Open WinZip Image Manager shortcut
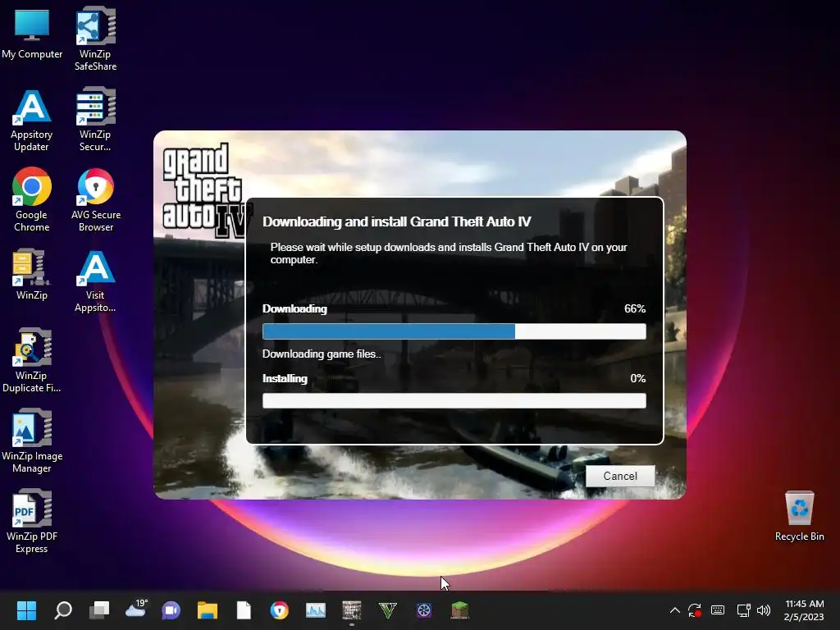 pos(32,441)
